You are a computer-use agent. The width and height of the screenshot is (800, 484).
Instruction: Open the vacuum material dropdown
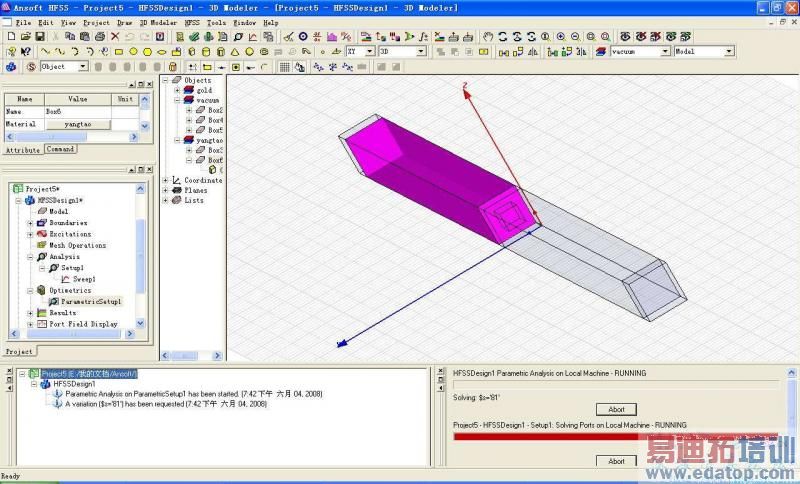(x=665, y=52)
